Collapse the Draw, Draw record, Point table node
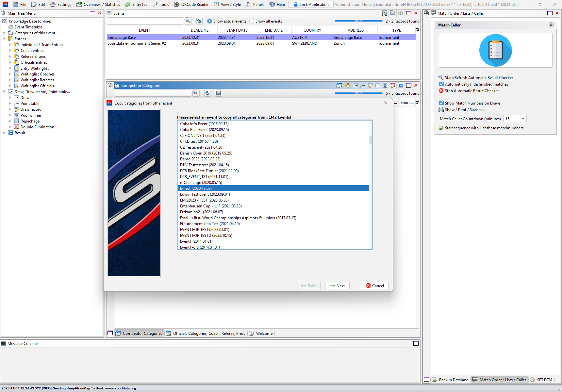 point(4,92)
